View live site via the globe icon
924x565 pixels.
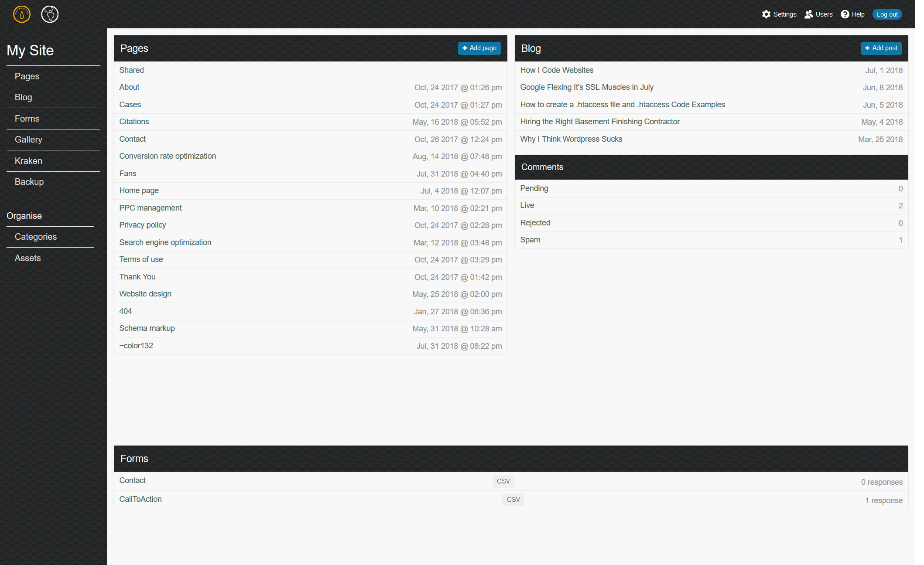pyautogui.click(x=49, y=14)
